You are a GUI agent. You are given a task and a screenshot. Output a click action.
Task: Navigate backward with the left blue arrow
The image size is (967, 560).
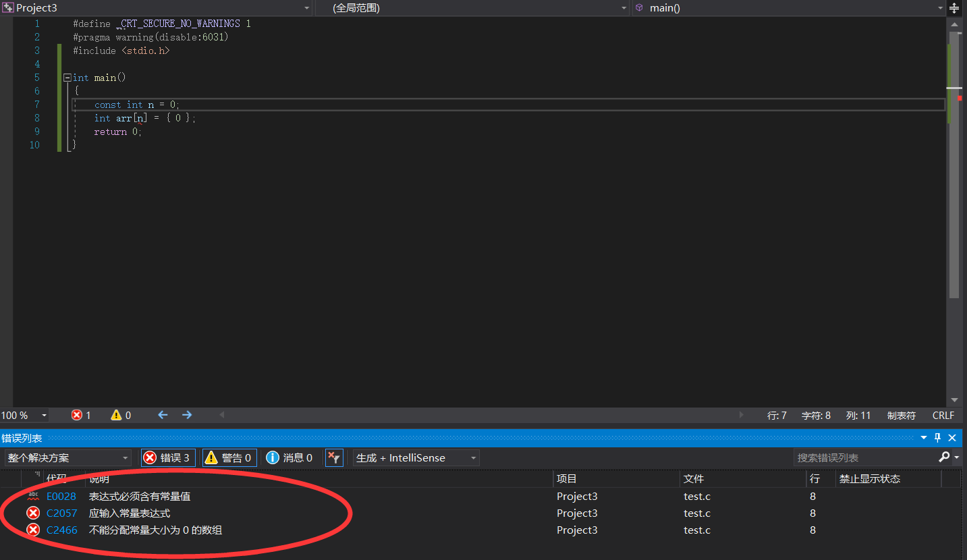[163, 415]
